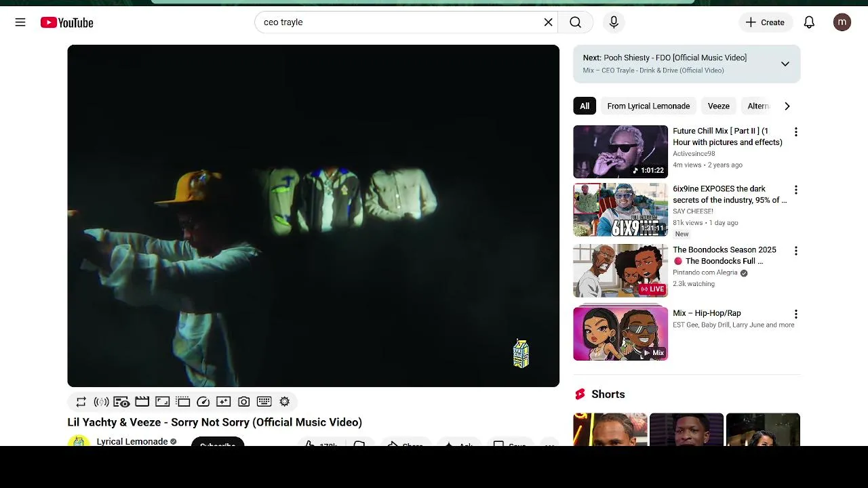Click the magnifier search button

pos(575,22)
